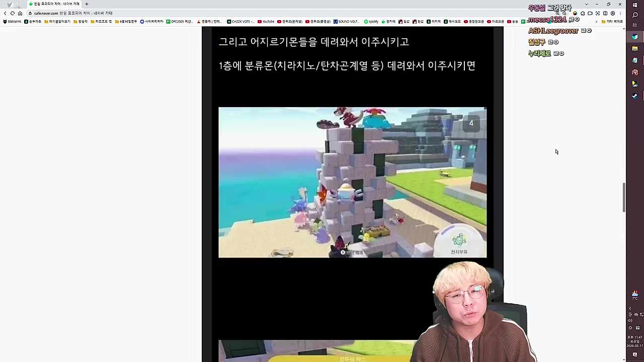Open Windows Search from the taskbar

pyautogui.click(x=635, y=15)
